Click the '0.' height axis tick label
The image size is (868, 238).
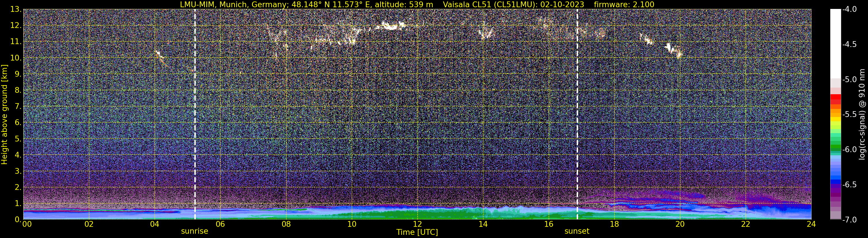pos(18,220)
